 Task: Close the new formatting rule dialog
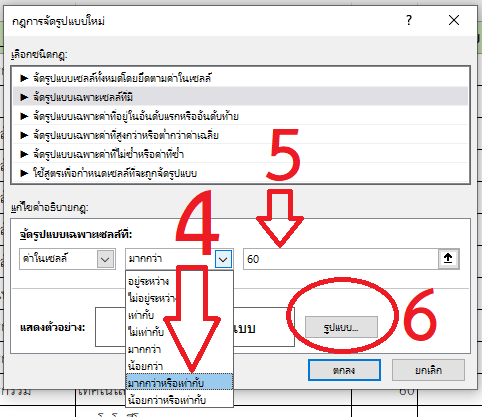click(x=454, y=21)
